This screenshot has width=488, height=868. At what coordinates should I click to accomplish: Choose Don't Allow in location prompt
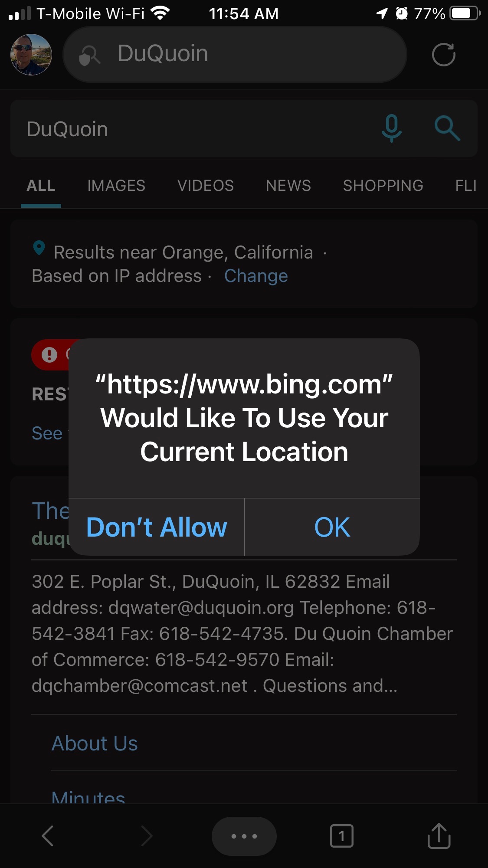(x=157, y=527)
